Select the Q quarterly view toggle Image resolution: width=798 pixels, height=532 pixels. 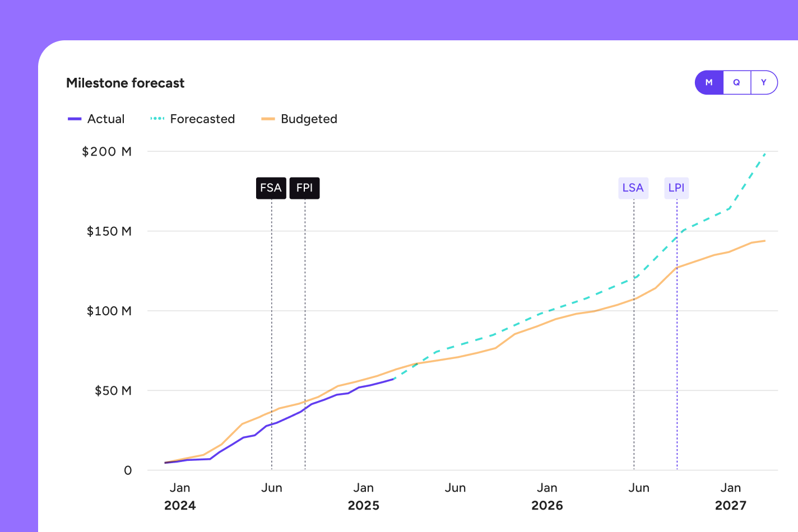[x=736, y=82]
